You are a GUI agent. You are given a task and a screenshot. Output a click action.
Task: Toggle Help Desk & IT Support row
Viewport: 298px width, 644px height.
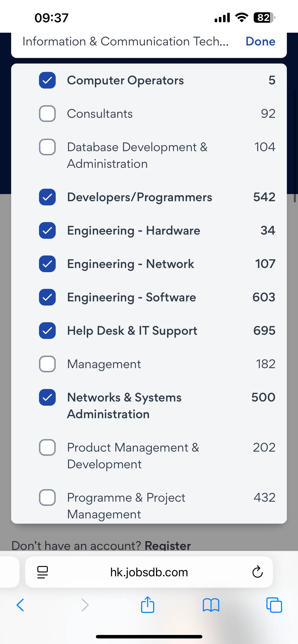pyautogui.click(x=149, y=331)
